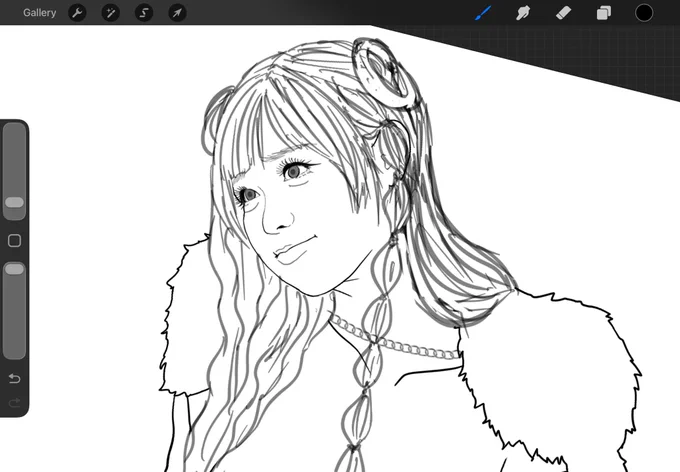The height and width of the screenshot is (472, 680).
Task: Select the Smudge tool
Action: pyautogui.click(x=523, y=13)
